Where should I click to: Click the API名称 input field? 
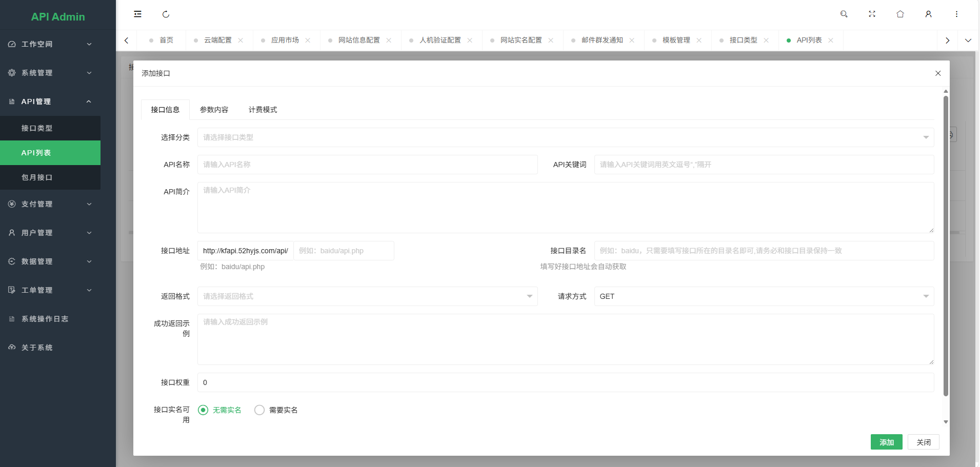(367, 164)
